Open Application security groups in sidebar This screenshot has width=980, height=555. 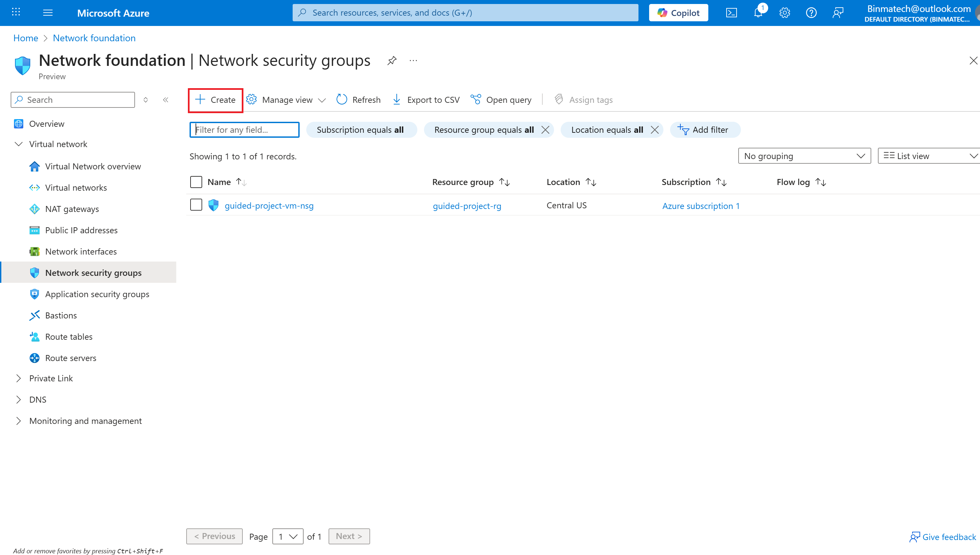coord(97,294)
